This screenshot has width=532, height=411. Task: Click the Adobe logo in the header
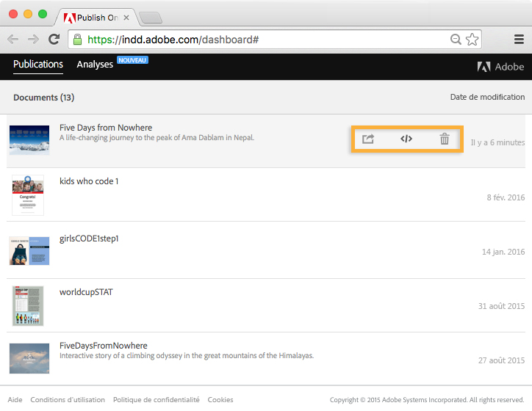click(500, 67)
